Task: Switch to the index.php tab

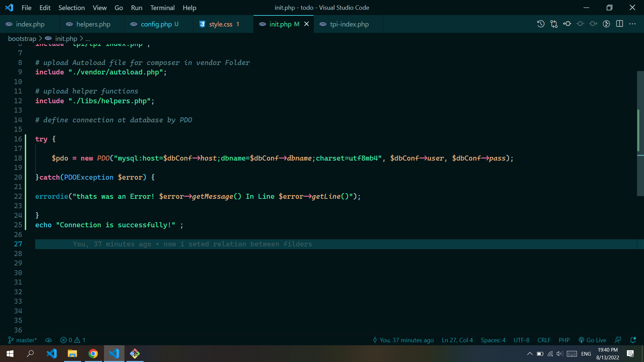Action: 30,24
